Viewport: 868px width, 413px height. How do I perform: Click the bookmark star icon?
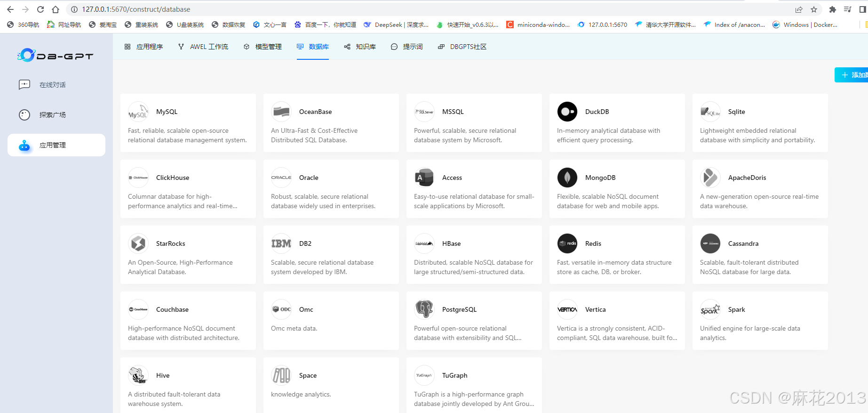click(x=814, y=9)
